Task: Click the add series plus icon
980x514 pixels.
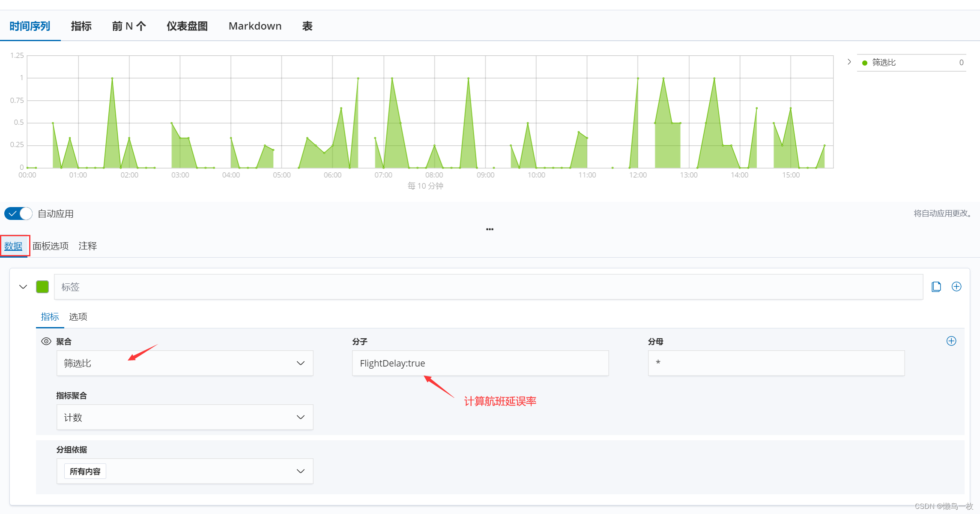Action: click(956, 287)
